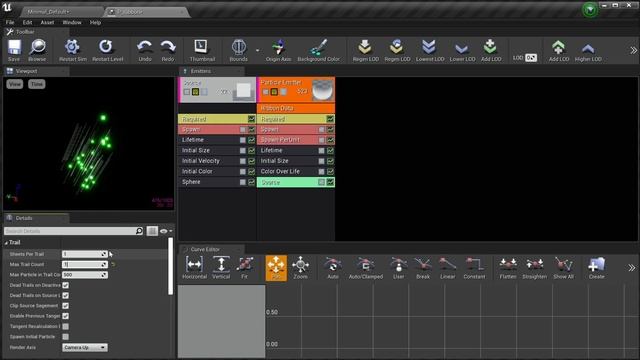Toggle the Origin Axis icon

point(278,50)
